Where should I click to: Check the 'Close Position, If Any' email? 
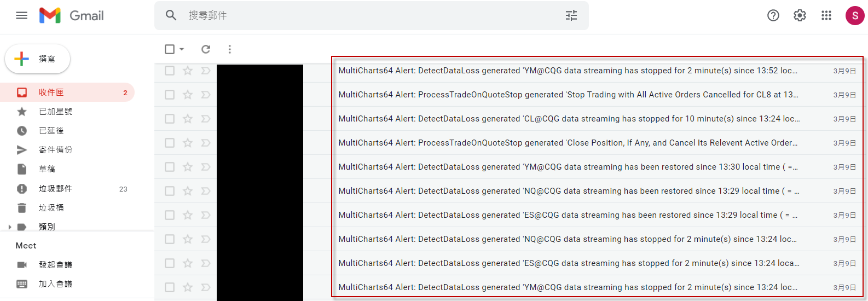click(170, 143)
